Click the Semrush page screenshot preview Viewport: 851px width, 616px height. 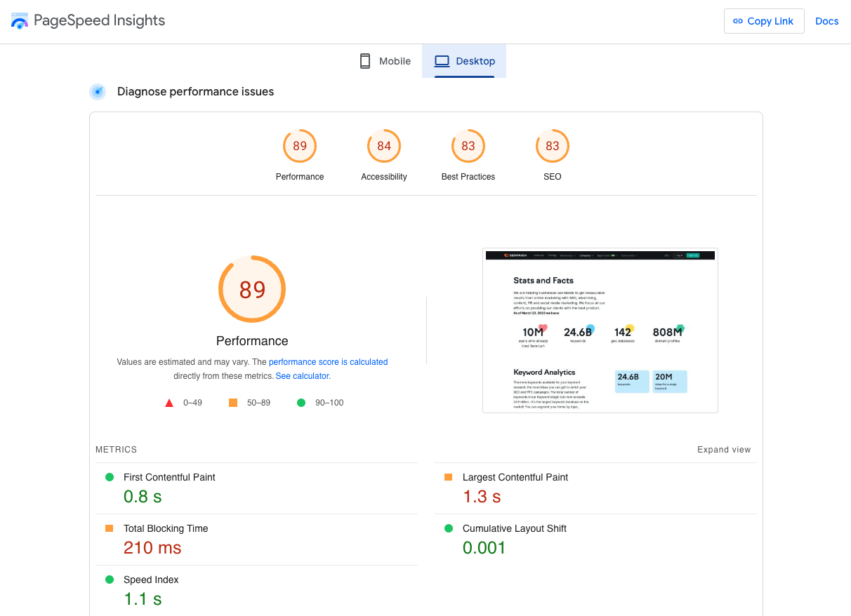pyautogui.click(x=600, y=330)
